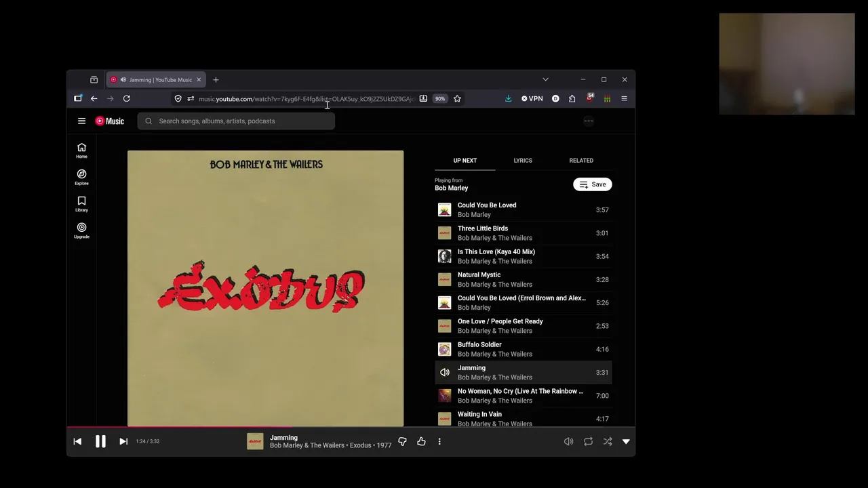The width and height of the screenshot is (868, 488).
Task: Open a new browser tab
Action: tap(216, 79)
